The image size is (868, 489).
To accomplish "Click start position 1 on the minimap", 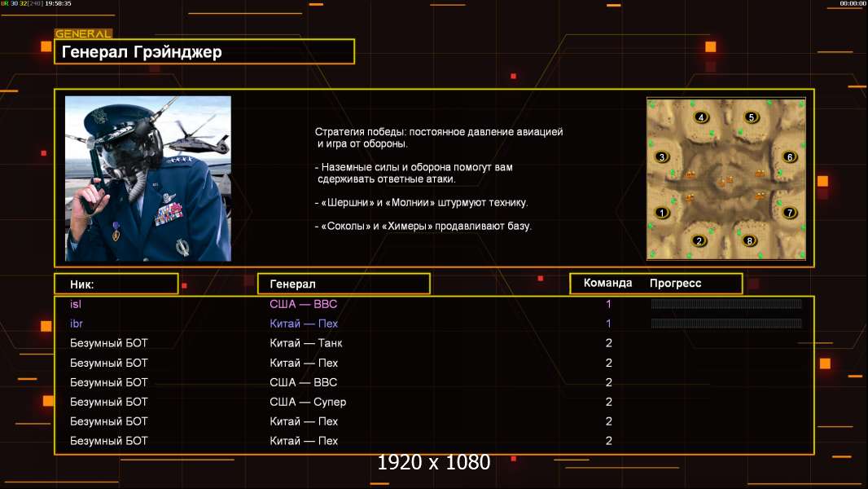I will [661, 213].
